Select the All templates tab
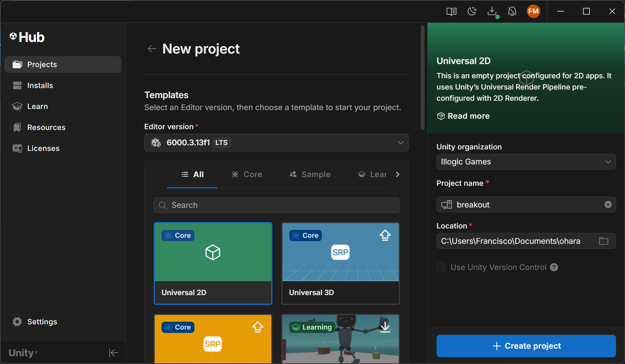625x364 pixels. (x=192, y=175)
